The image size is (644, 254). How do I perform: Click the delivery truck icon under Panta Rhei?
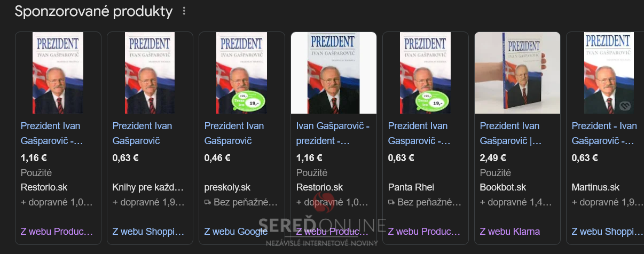[391, 202]
